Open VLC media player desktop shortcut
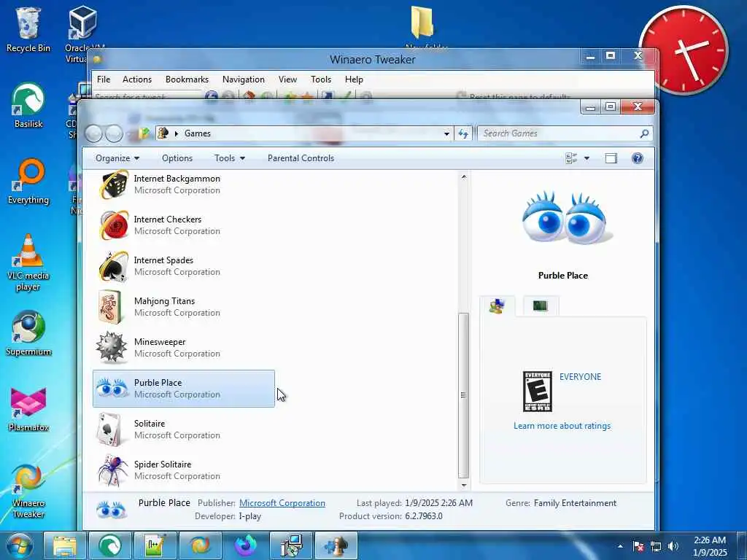The image size is (747, 560). pos(28,262)
